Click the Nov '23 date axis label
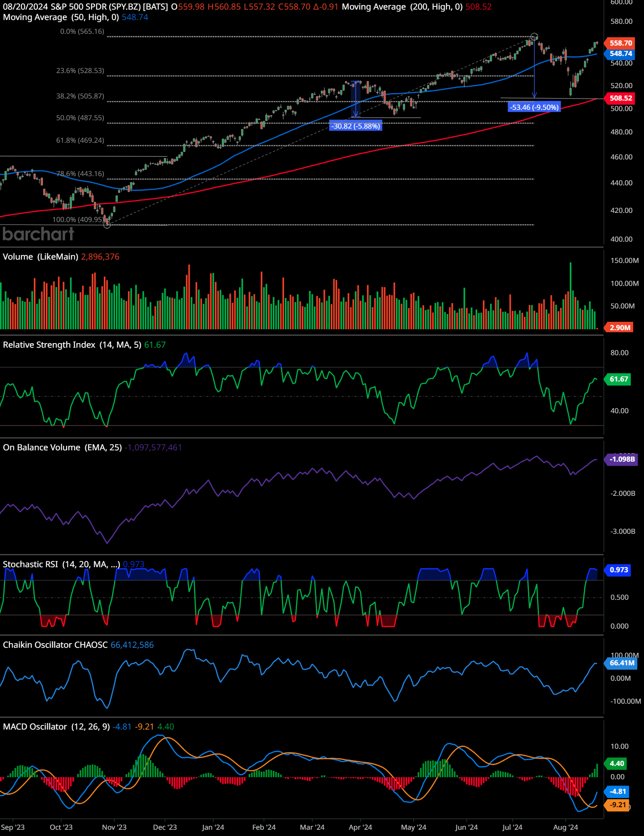This screenshot has width=644, height=836. pos(114,827)
